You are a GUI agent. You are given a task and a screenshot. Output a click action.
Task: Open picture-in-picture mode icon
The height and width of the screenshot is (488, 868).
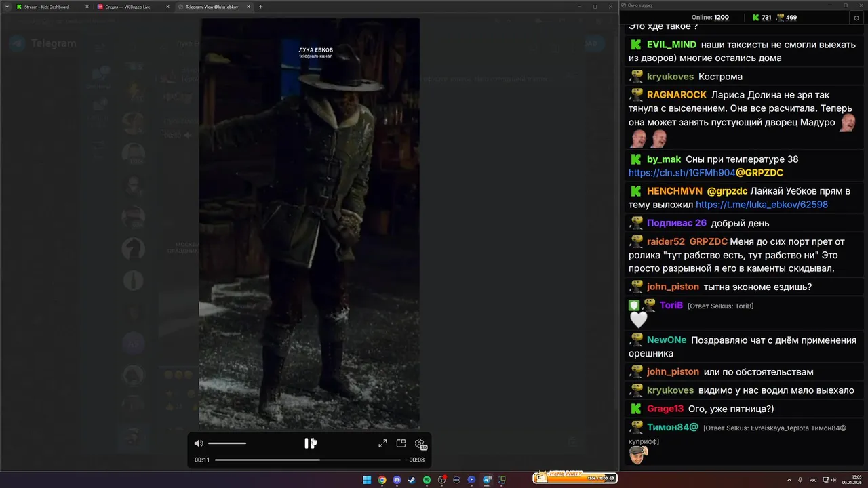401,443
